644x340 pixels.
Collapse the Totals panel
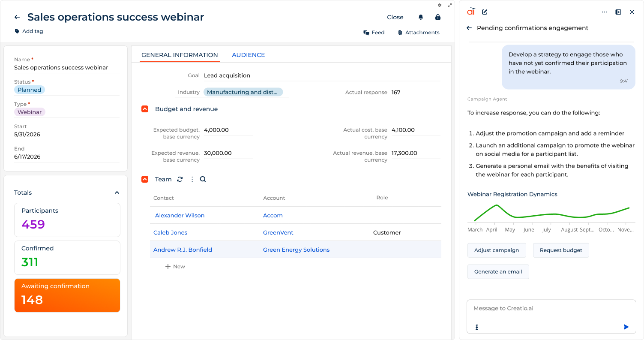pos(117,193)
